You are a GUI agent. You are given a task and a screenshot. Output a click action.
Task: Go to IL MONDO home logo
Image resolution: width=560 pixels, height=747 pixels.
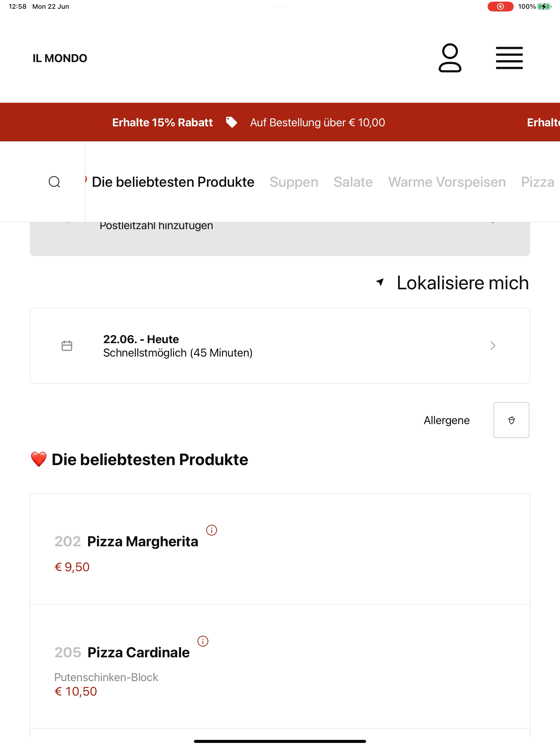(x=60, y=58)
